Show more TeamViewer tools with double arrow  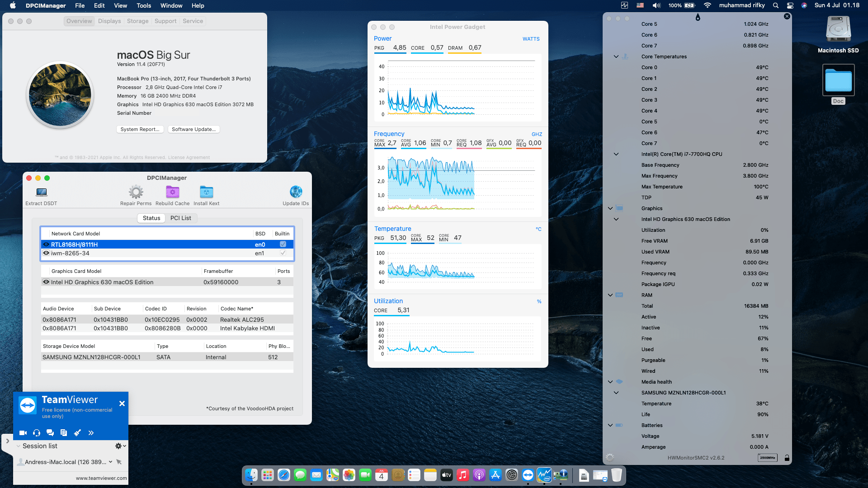(91, 433)
